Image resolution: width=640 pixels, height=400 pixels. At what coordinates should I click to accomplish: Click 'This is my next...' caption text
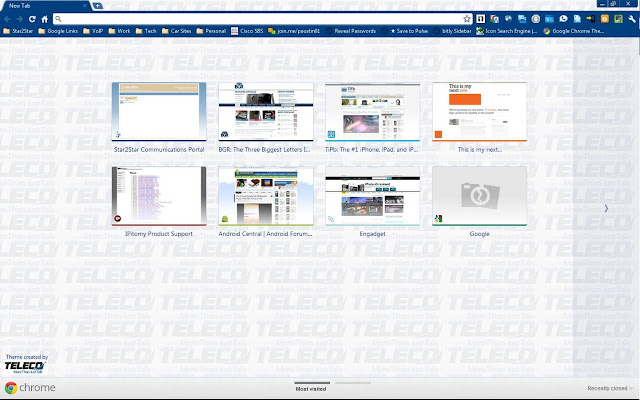(480, 150)
